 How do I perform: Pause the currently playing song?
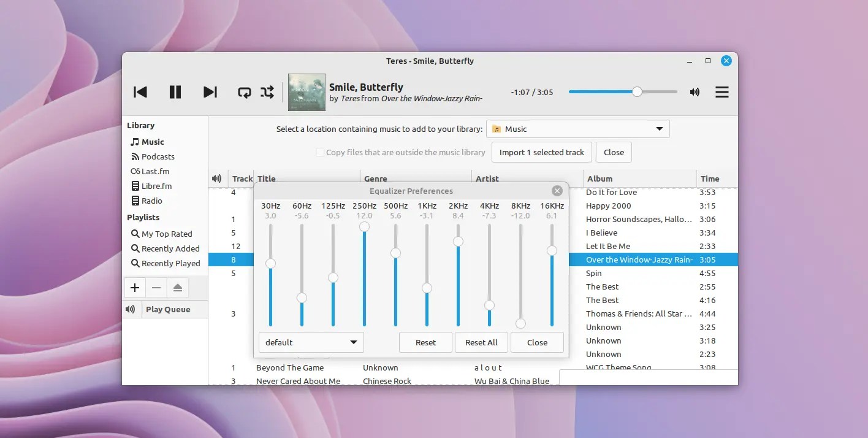(x=175, y=92)
